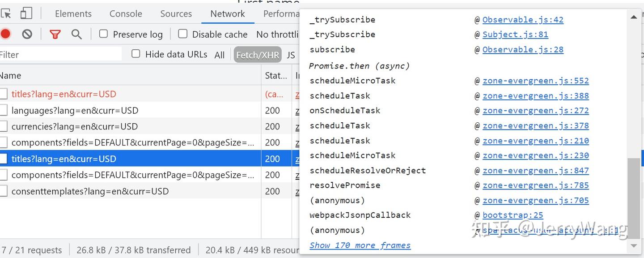Tick checkbox beside the cancelled titles request

click(x=4, y=94)
